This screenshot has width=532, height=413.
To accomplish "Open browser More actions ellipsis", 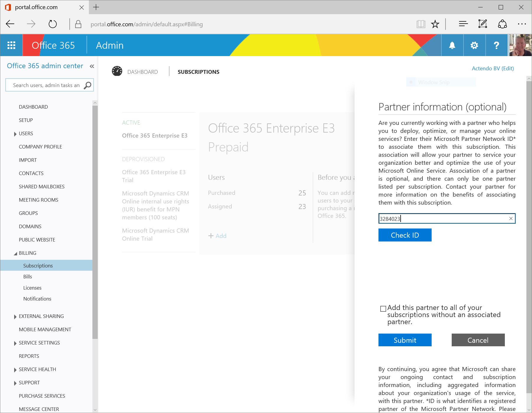I will [522, 24].
